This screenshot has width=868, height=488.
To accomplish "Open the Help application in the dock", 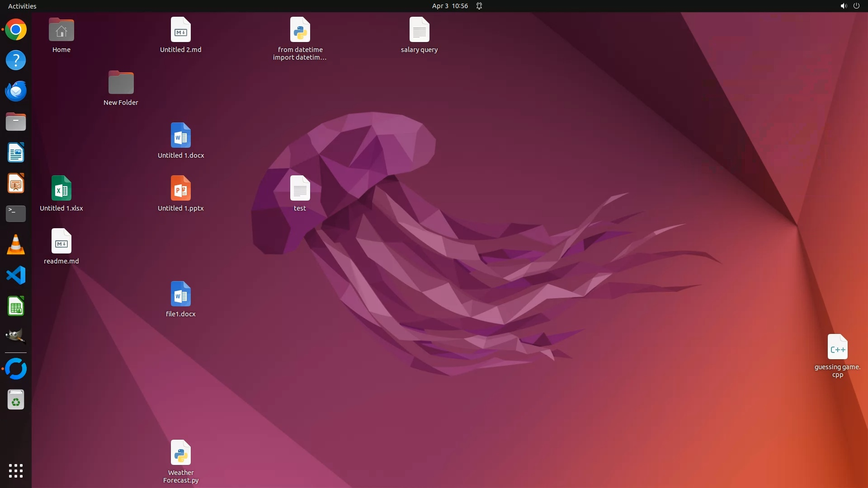I will 16,61.
